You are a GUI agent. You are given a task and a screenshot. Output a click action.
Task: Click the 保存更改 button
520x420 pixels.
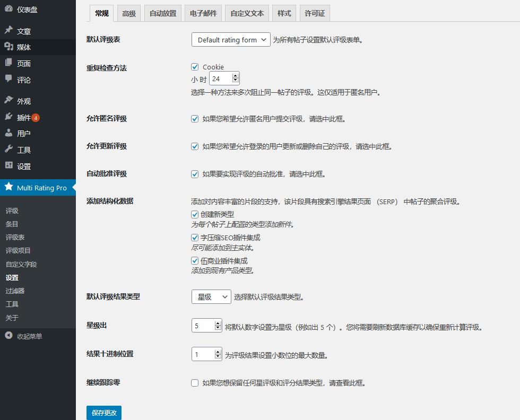tap(103, 413)
